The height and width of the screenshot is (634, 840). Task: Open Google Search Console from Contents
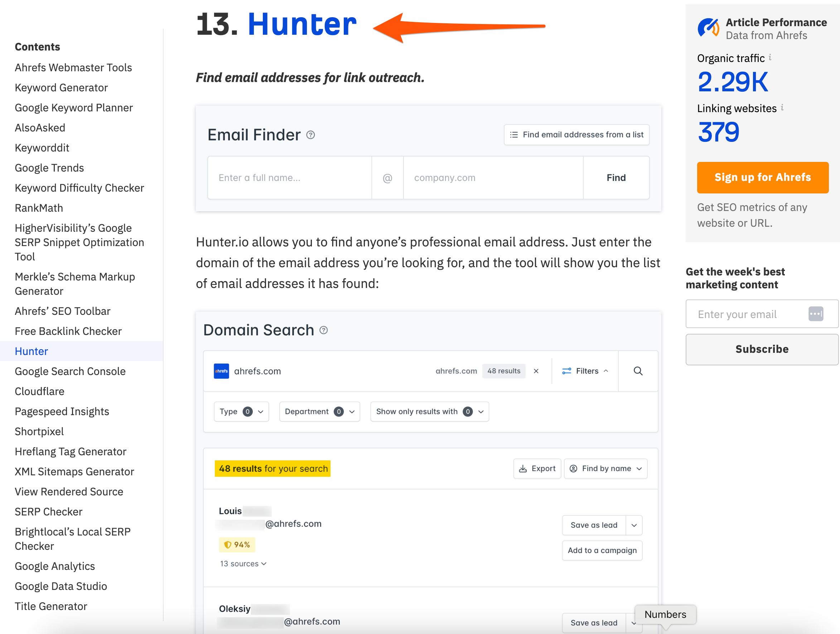70,371
